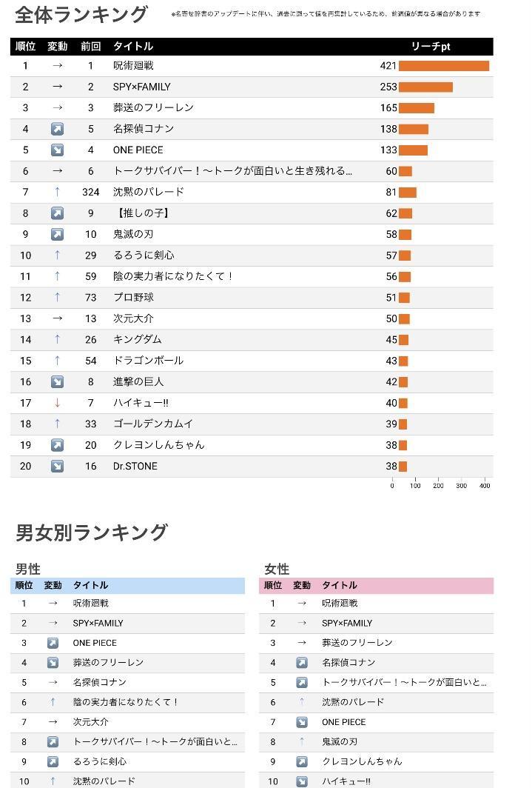Click the down-right icon for Dr.STONE
The width and height of the screenshot is (532, 788).
click(x=57, y=467)
